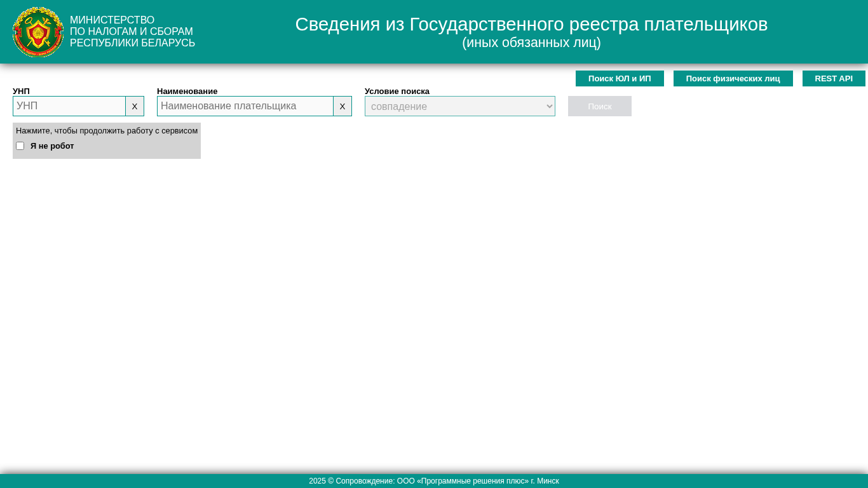Click the 'Нажмите, чтобы продолжить работу' prompt
Screen dimensions: 868x488
pyautogui.click(x=107, y=131)
